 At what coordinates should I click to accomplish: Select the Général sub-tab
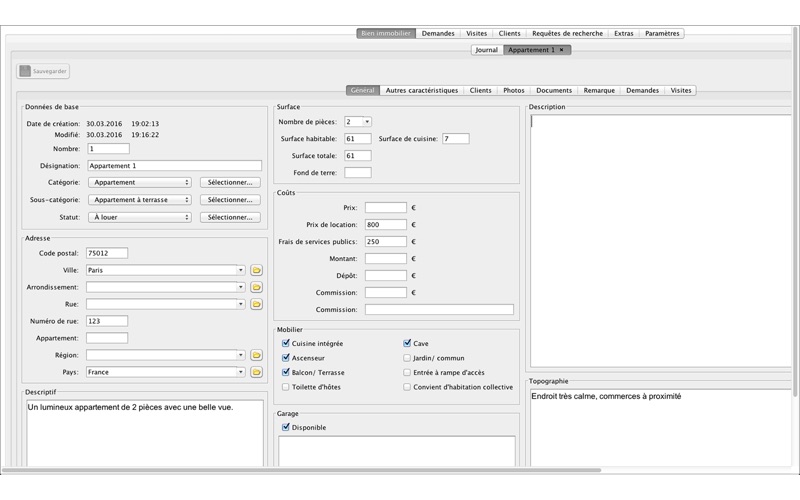[363, 90]
